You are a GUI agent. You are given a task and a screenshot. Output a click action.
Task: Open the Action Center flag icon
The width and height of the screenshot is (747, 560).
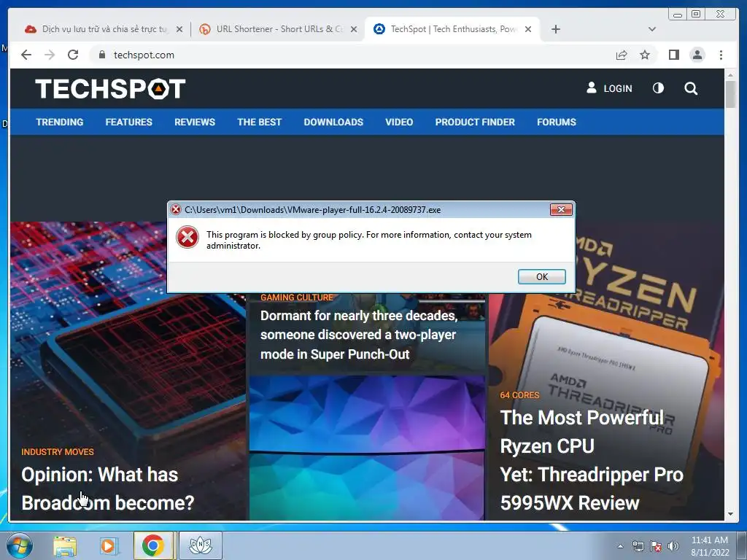pos(656,546)
